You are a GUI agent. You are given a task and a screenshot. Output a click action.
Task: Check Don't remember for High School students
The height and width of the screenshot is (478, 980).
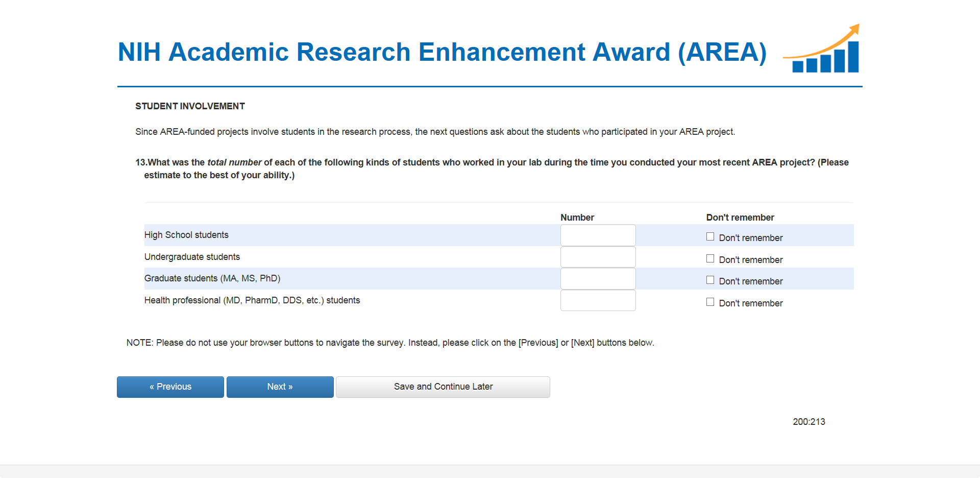[710, 237]
